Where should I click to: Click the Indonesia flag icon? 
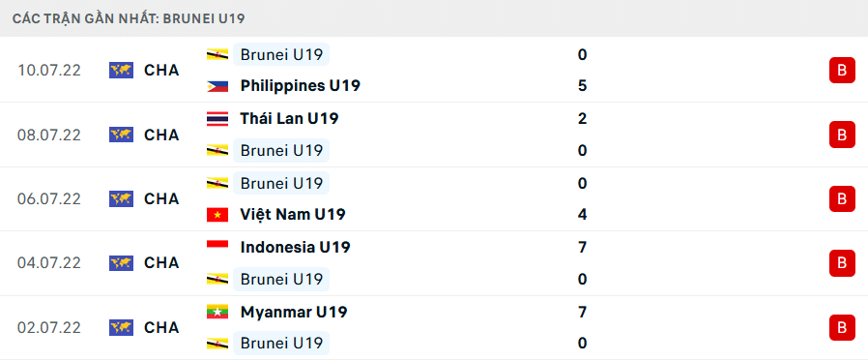coord(217,248)
